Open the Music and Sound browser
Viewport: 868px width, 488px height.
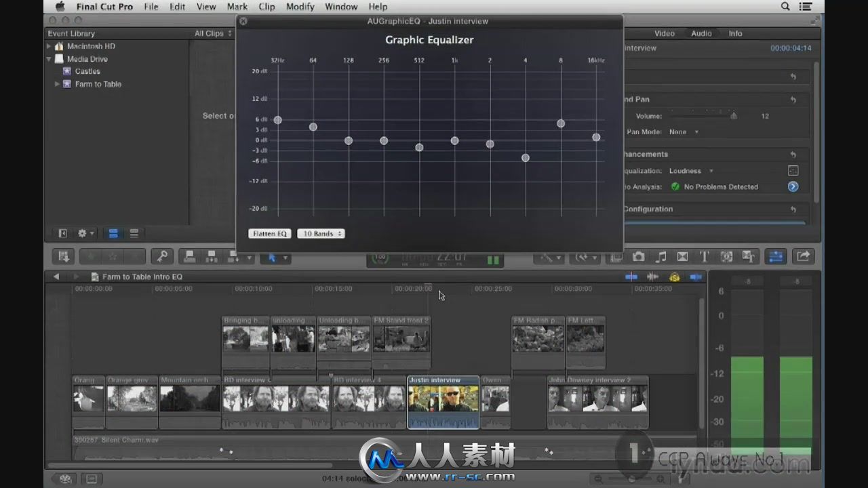click(660, 256)
